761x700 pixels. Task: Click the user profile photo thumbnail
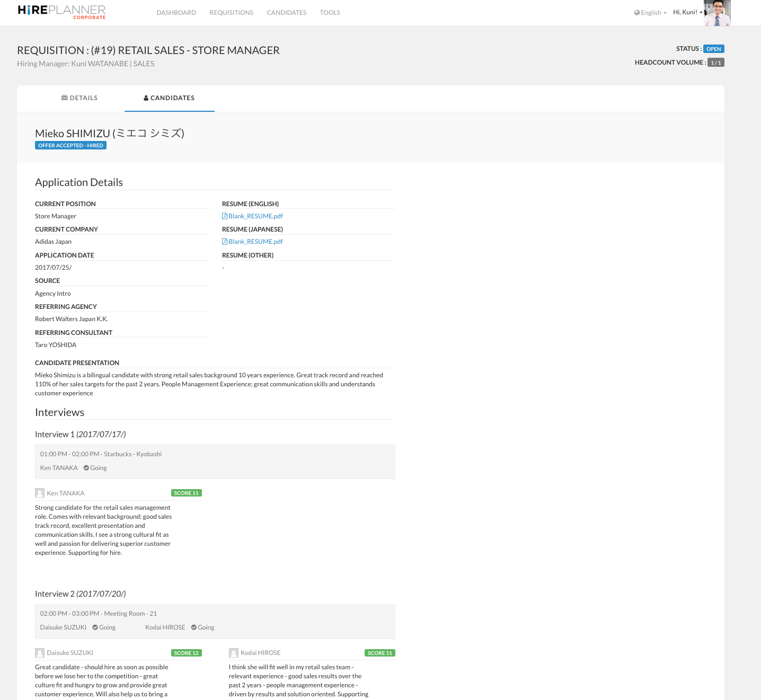click(x=717, y=13)
